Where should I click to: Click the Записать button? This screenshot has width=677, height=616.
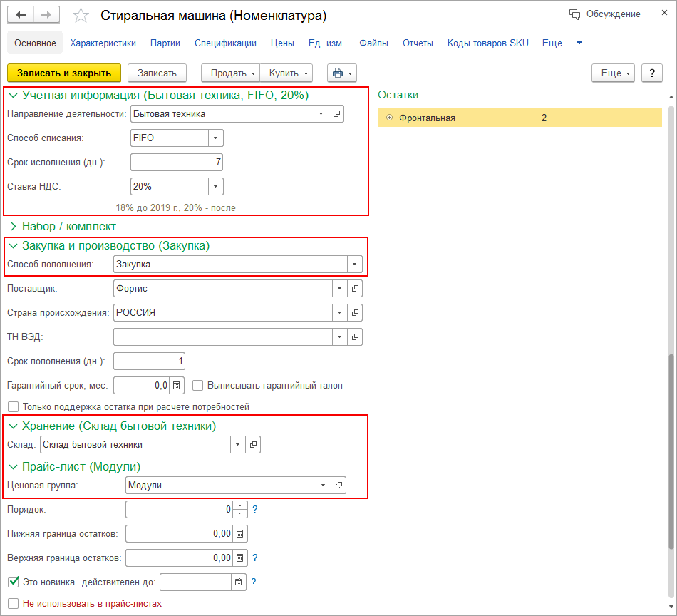click(x=157, y=73)
